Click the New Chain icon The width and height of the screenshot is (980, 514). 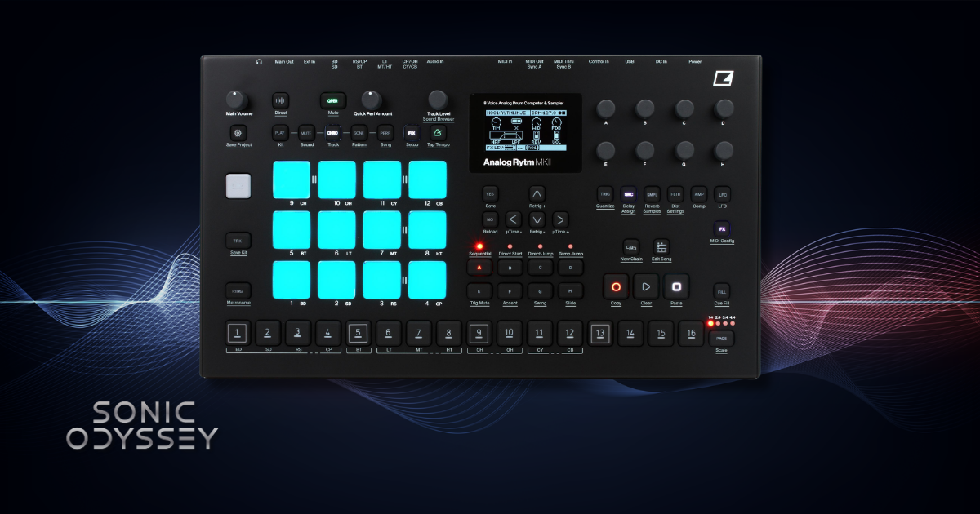(x=630, y=247)
